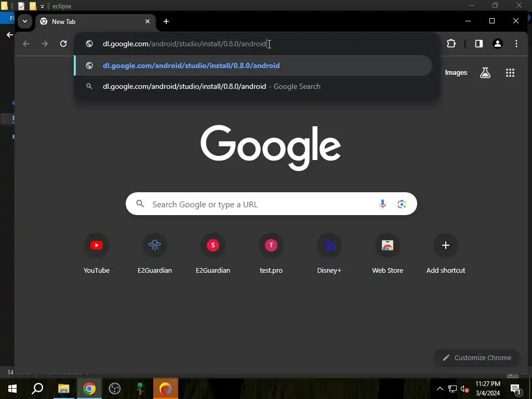The width and height of the screenshot is (532, 399).
Task: Close the New Tab tab
Action: [x=148, y=21]
